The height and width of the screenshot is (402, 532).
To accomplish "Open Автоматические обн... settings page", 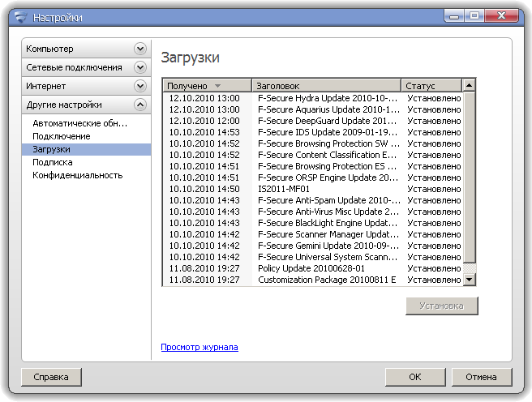I will pyautogui.click(x=80, y=123).
